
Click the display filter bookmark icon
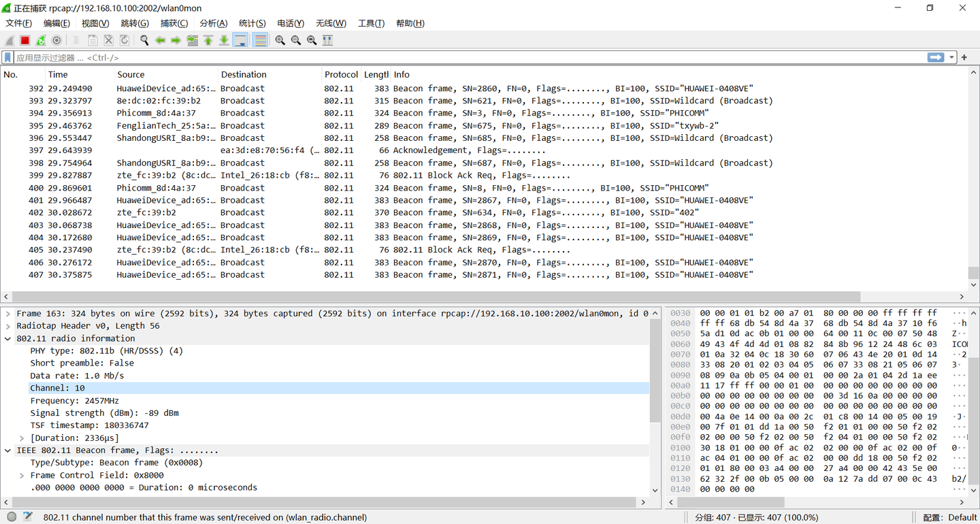8,58
